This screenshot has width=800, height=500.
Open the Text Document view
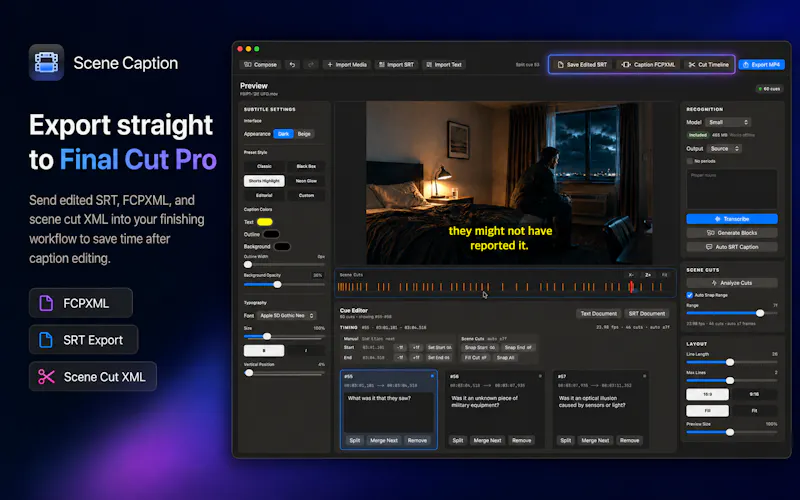(598, 313)
